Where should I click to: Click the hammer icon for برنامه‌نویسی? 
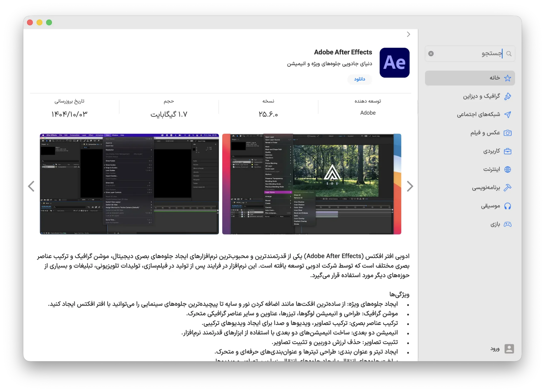tap(508, 187)
